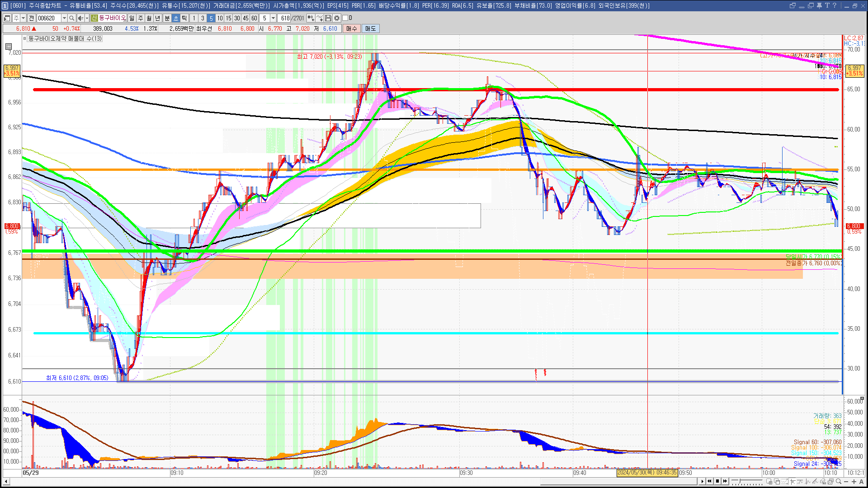Screen dimensions: 868x488
Task: Select the 30 interval button
Action: point(237,18)
